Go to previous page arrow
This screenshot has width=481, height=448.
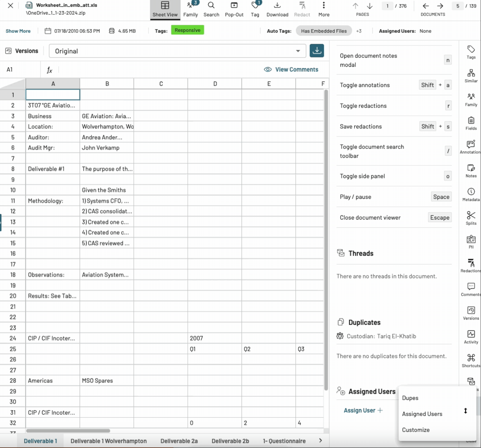pyautogui.click(x=355, y=6)
